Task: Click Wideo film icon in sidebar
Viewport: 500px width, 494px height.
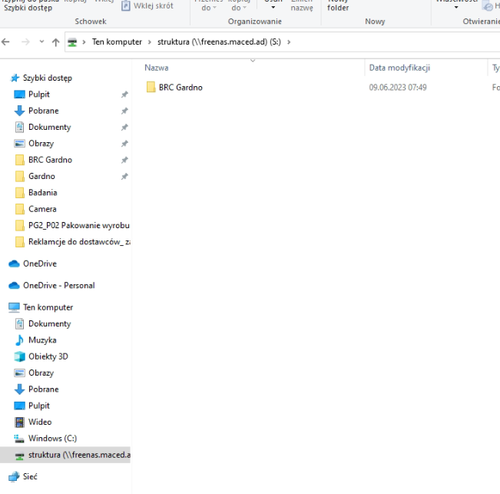Action: tap(20, 422)
